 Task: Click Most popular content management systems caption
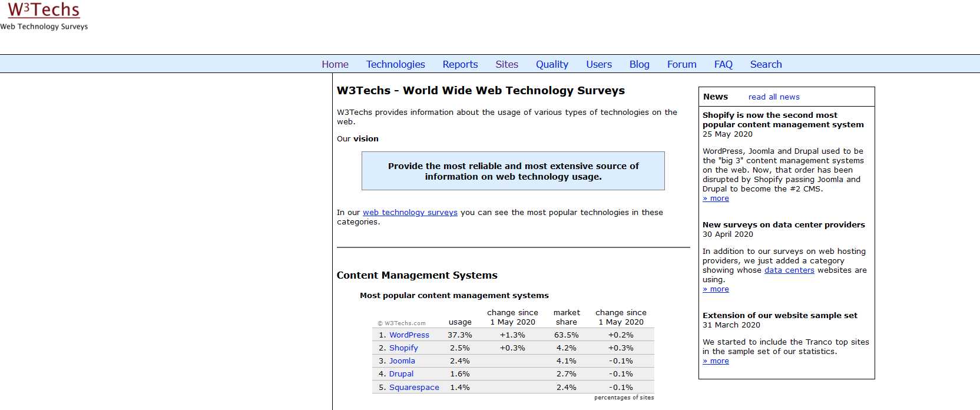point(454,295)
